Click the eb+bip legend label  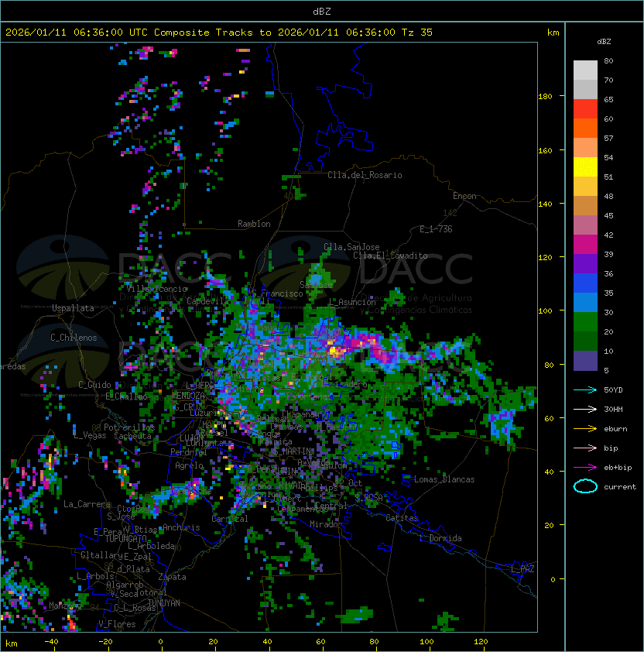coord(618,468)
